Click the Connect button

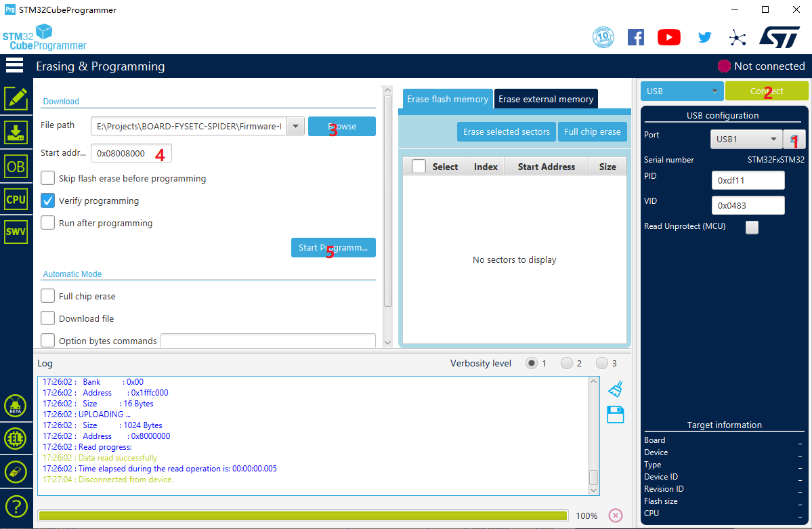click(x=767, y=91)
